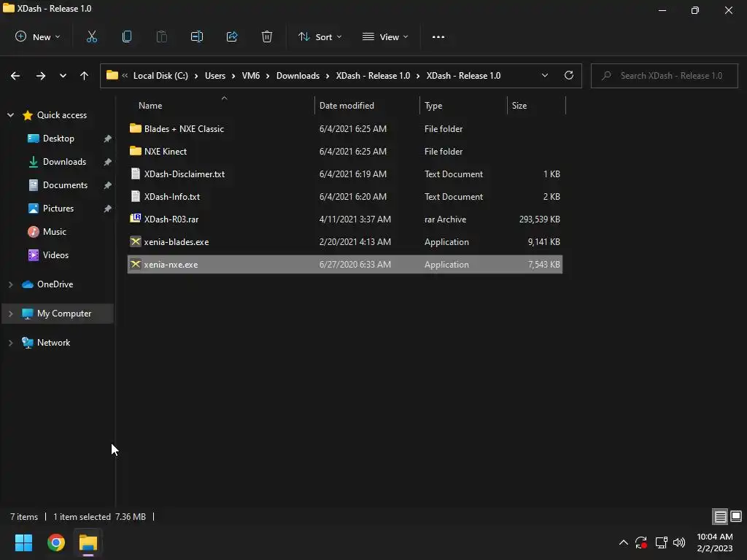The height and width of the screenshot is (560, 747).
Task: Click the Paste clipboard icon
Action: click(x=161, y=36)
